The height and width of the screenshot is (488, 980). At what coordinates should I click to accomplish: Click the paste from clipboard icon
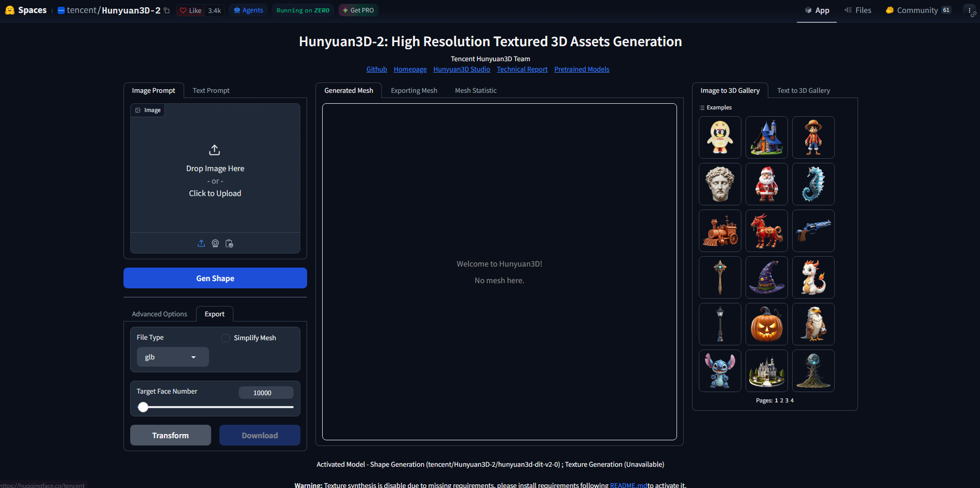[229, 243]
